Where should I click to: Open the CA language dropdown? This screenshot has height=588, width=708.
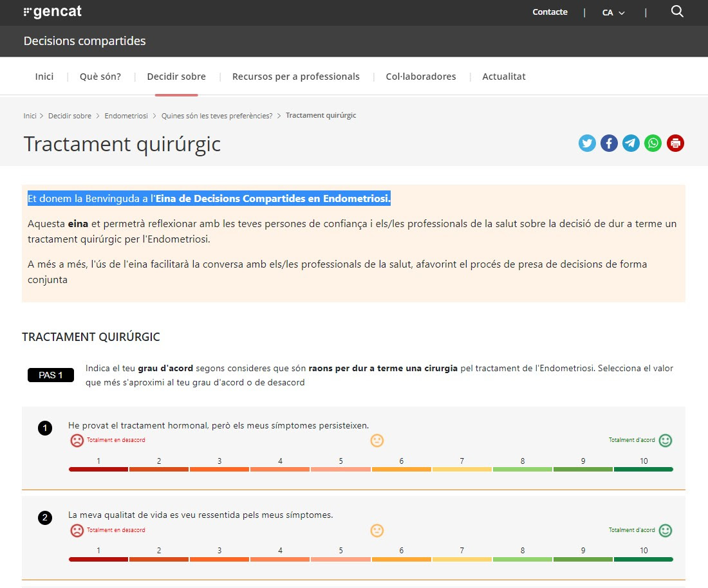[x=613, y=12]
